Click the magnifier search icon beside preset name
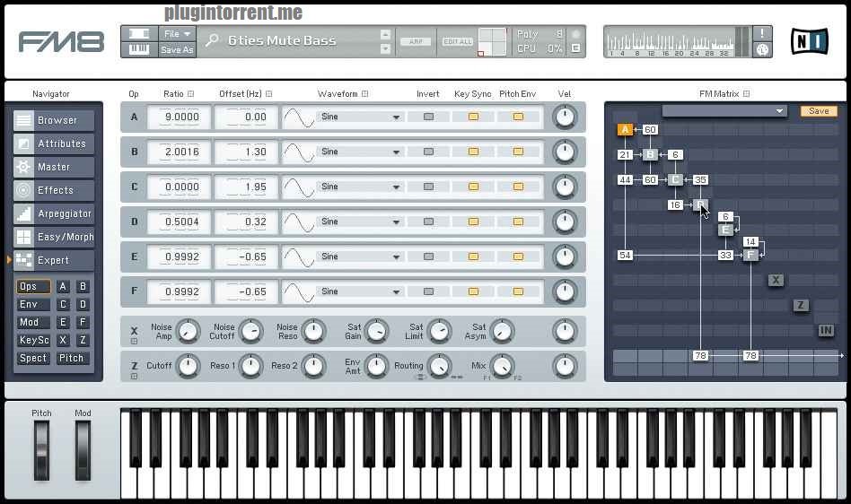 tap(212, 40)
